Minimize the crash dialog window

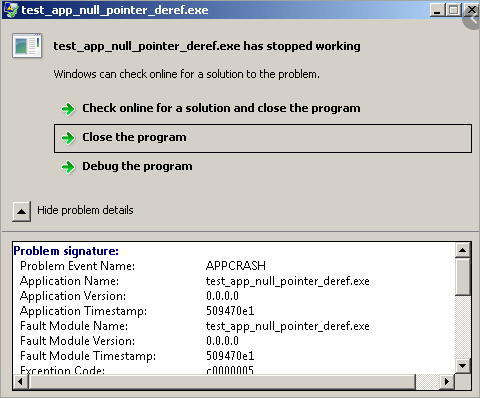tap(437, 10)
